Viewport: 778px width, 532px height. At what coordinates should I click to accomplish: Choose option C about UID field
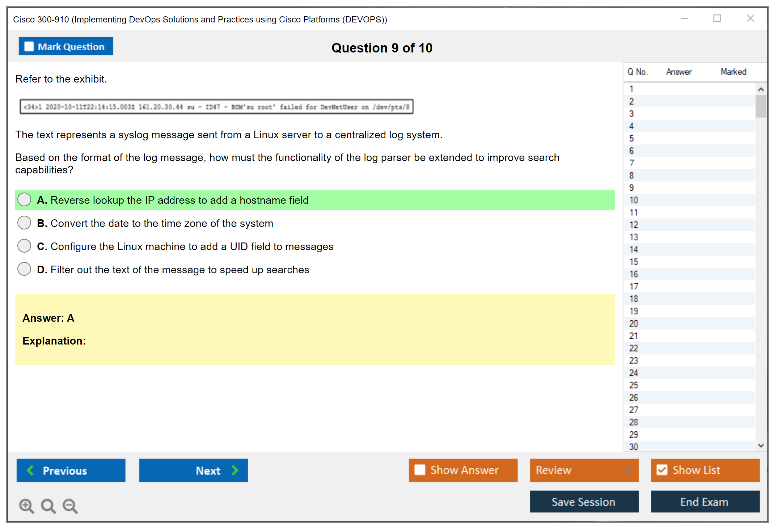[x=24, y=246]
